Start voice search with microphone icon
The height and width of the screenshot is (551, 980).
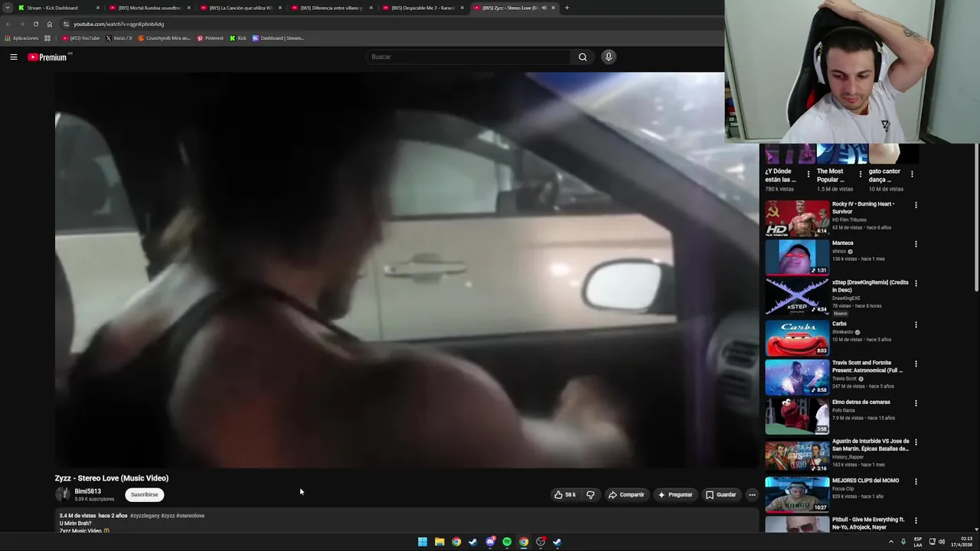coord(609,57)
